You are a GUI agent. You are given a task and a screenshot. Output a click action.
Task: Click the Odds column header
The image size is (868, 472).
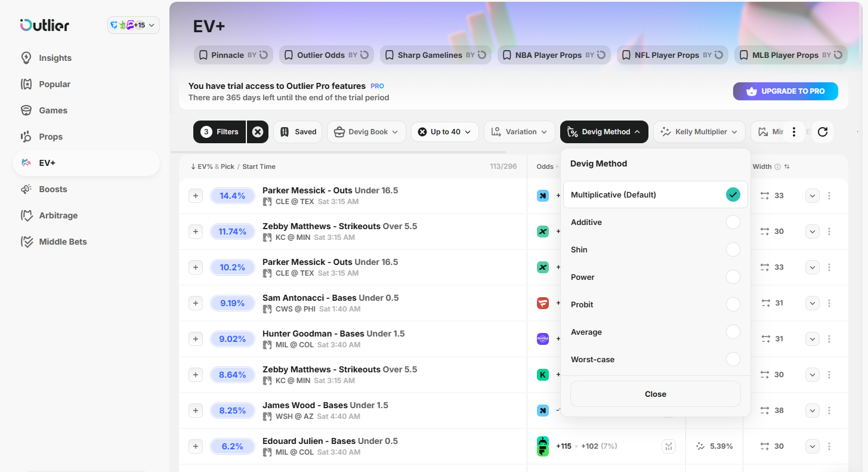(x=545, y=166)
